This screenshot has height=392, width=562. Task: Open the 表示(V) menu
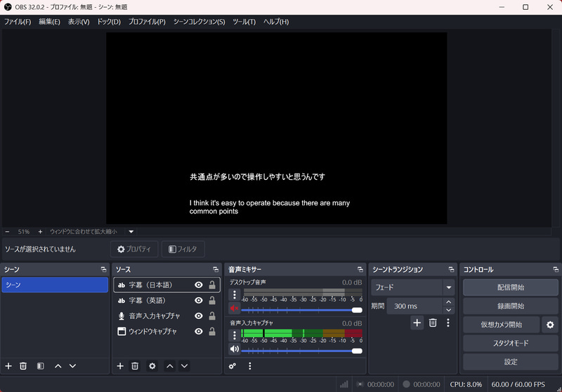pyautogui.click(x=79, y=22)
